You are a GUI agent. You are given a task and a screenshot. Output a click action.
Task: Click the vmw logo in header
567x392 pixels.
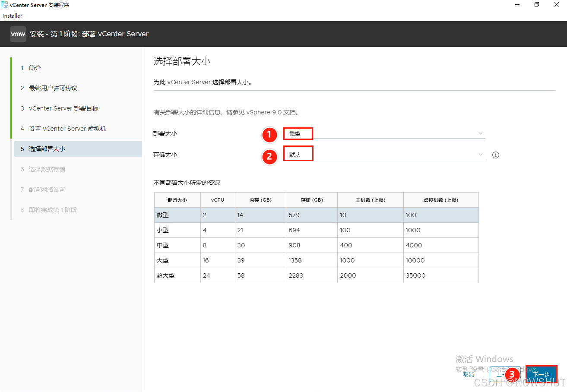(x=18, y=34)
